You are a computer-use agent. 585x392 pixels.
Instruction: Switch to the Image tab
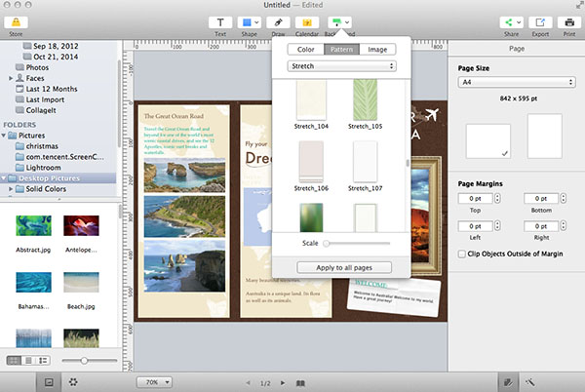[x=375, y=49]
